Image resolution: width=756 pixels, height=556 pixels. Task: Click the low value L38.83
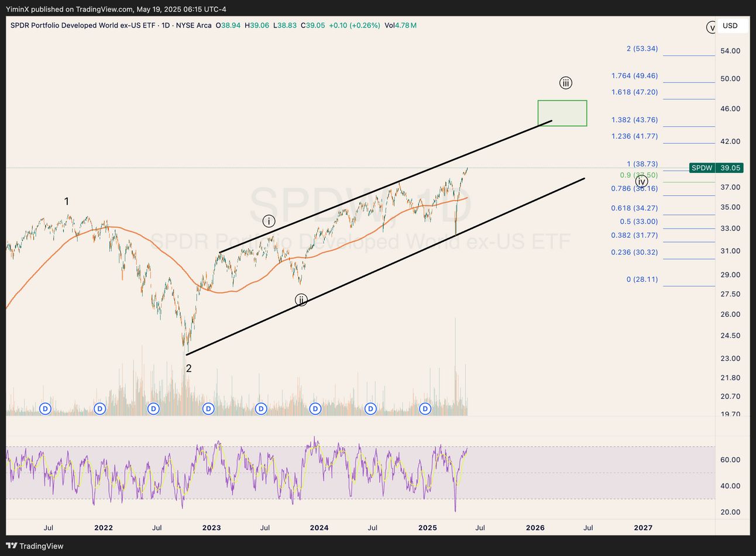pos(285,26)
